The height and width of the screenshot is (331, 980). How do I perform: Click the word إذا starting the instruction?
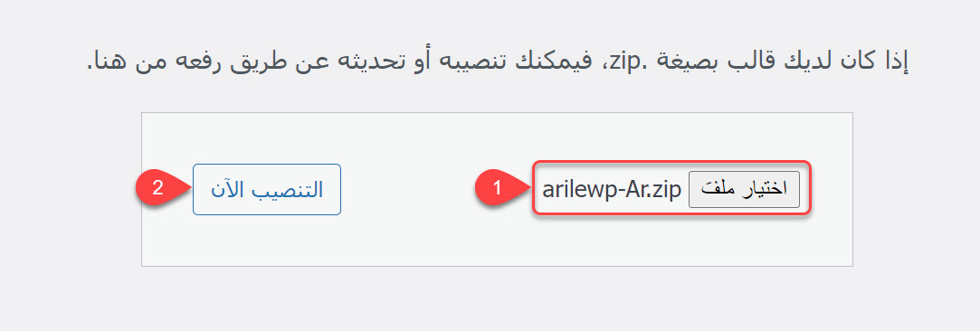pyautogui.click(x=894, y=61)
